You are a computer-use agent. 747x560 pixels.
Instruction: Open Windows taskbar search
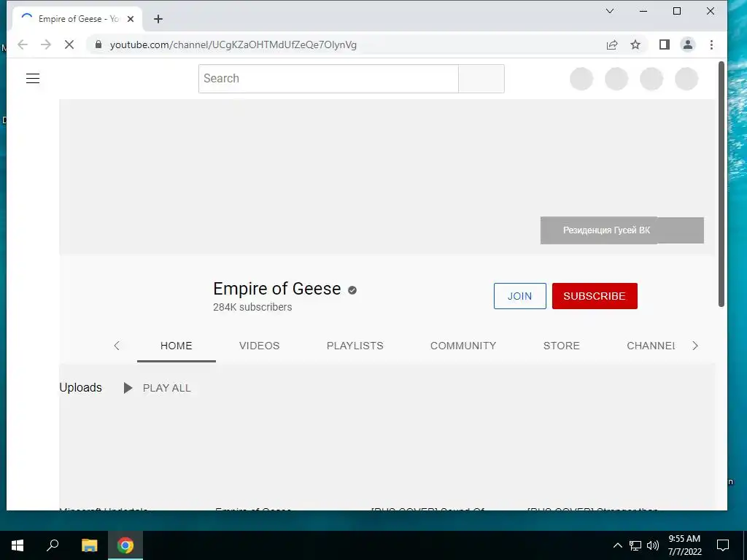click(53, 545)
